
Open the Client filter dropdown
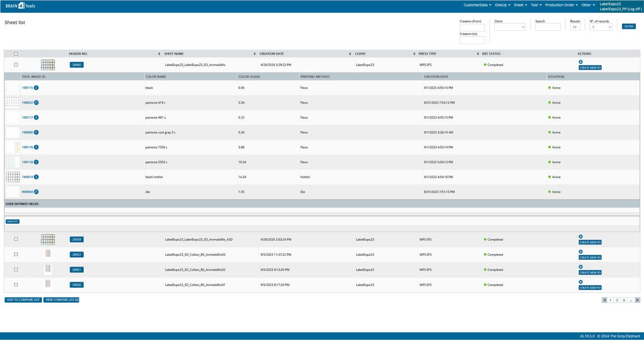coord(510,27)
